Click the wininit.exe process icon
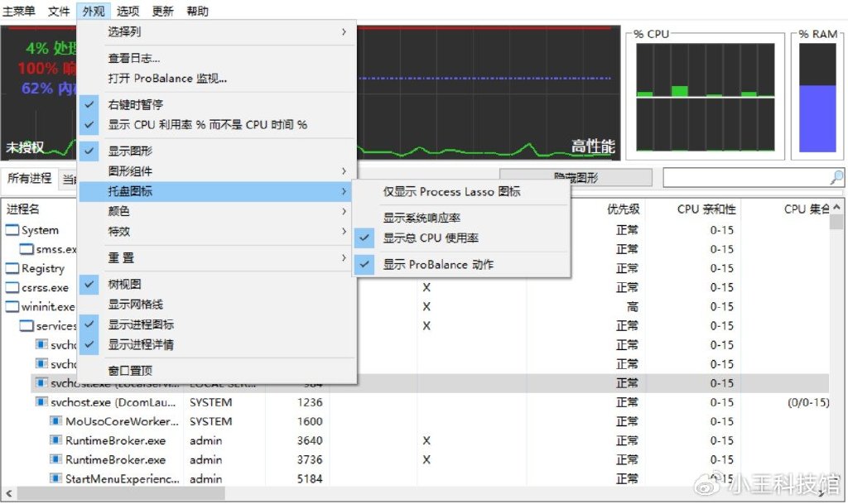The height and width of the screenshot is (504, 848). pyautogui.click(x=12, y=307)
